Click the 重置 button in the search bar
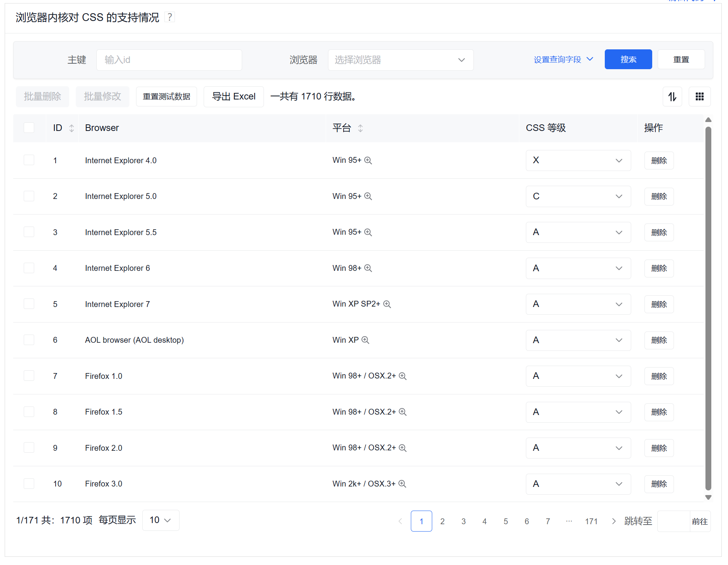The width and height of the screenshot is (728, 565). [x=681, y=59]
